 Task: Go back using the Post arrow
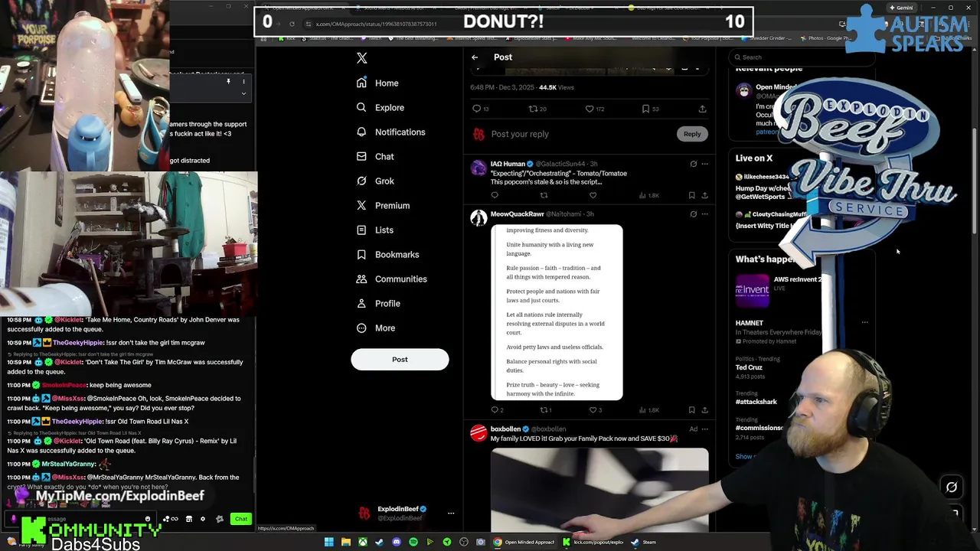(x=475, y=57)
